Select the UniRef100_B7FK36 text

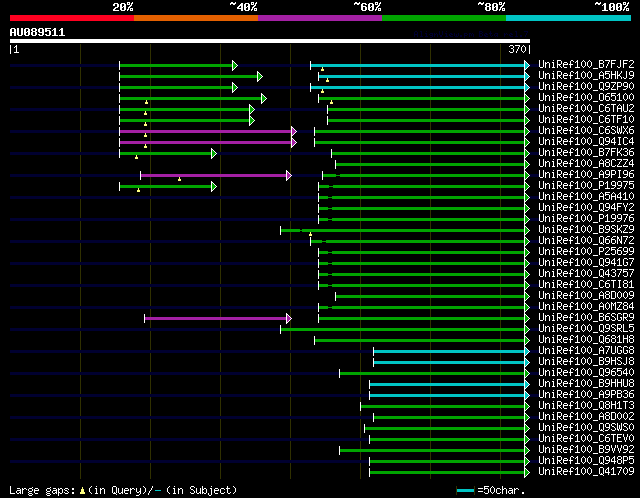(x=586, y=153)
